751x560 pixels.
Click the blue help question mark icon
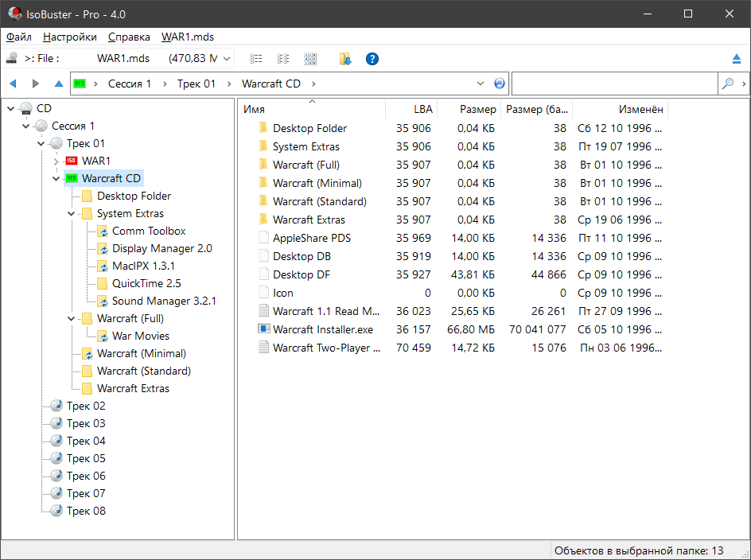point(372,59)
